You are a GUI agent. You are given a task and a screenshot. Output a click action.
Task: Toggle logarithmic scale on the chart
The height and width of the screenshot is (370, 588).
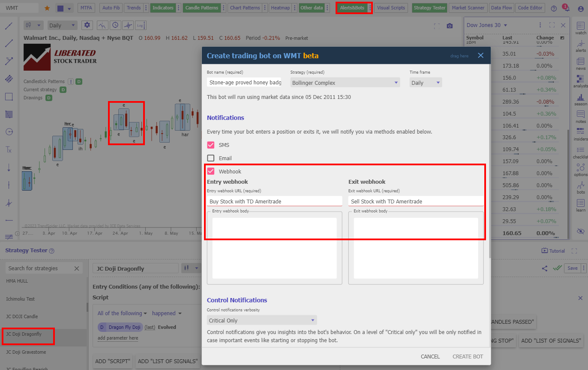[141, 25]
